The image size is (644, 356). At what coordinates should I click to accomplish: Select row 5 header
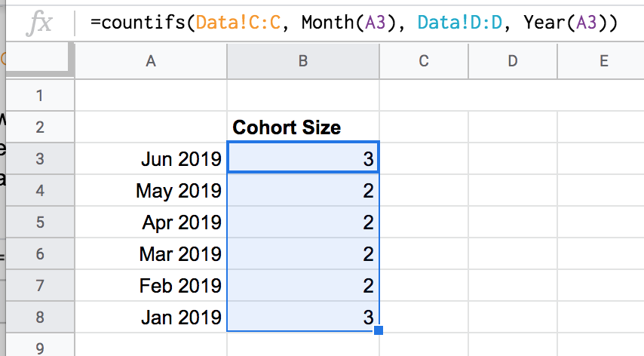[40, 222]
